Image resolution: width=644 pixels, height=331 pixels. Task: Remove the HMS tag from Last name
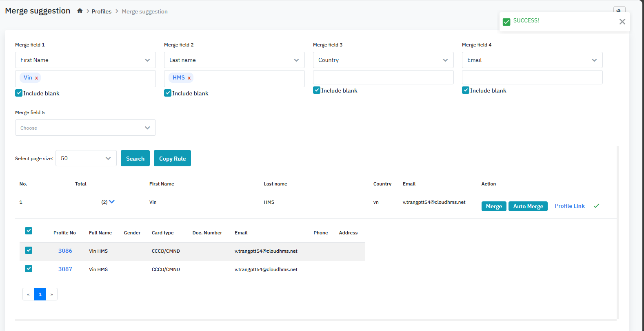189,78
